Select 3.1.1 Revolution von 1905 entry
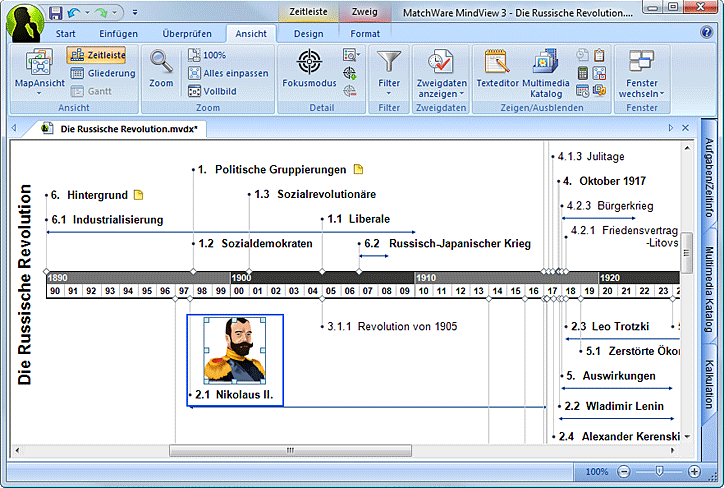This screenshot has height=488, width=724. (x=392, y=326)
